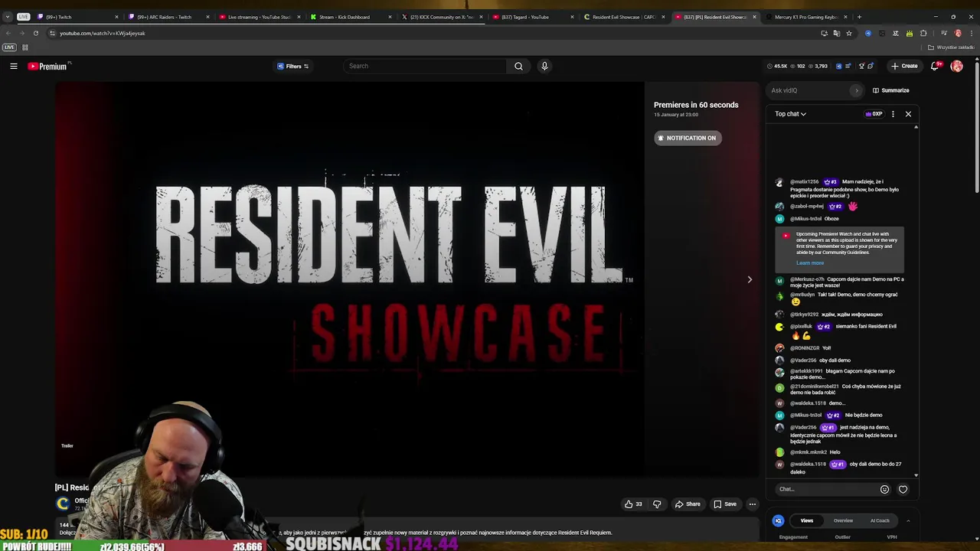The width and height of the screenshot is (980, 551).
Task: Open the 0XP crown points badge
Action: (874, 114)
